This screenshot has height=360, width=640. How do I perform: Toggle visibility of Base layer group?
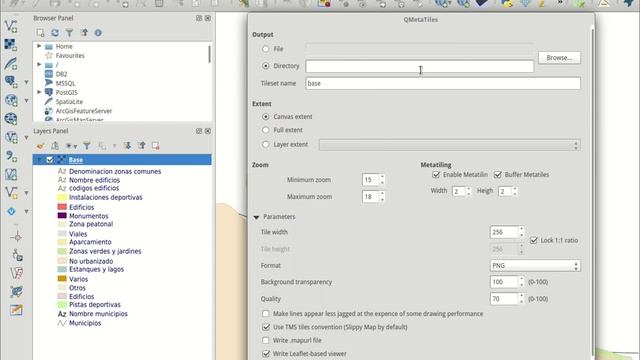50,160
